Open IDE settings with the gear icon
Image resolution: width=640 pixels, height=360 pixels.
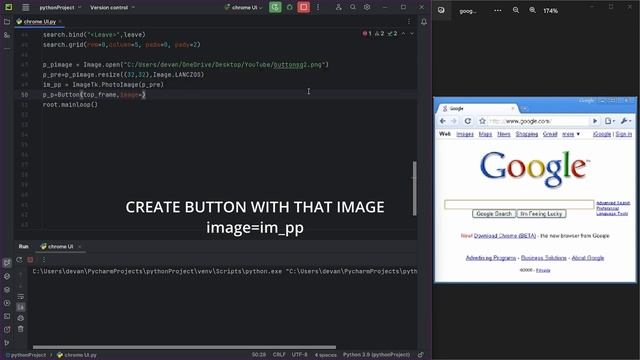(367, 7)
